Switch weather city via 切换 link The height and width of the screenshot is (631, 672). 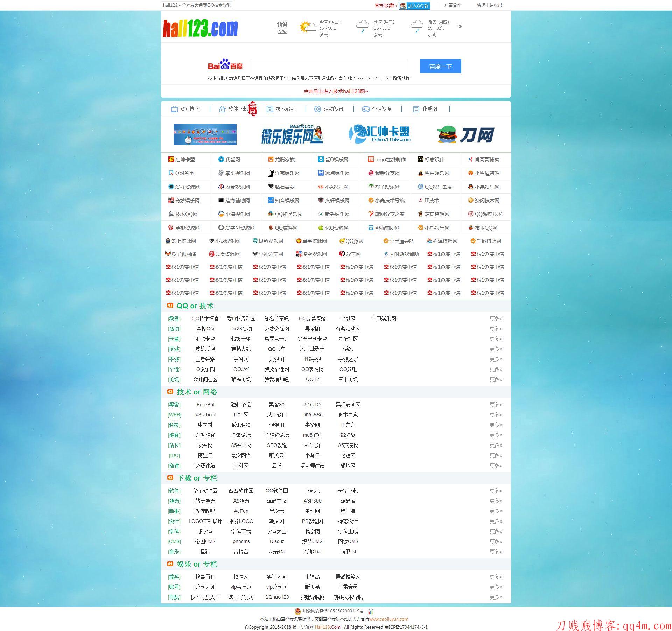(282, 32)
